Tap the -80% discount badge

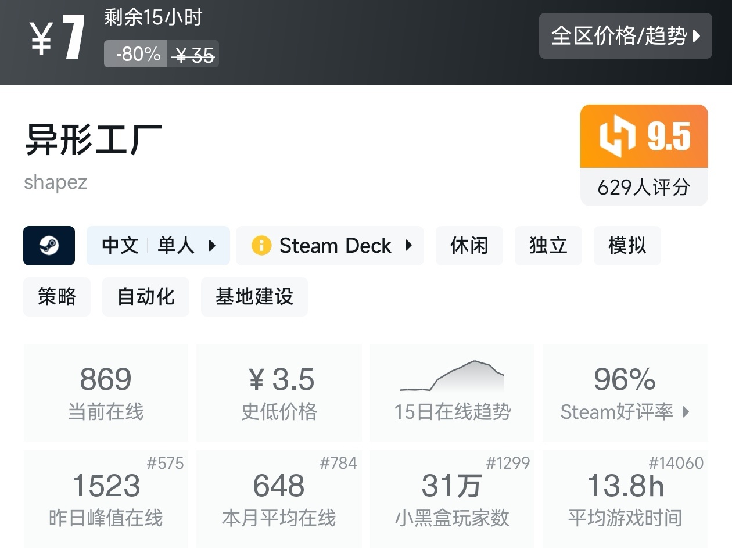tap(138, 55)
